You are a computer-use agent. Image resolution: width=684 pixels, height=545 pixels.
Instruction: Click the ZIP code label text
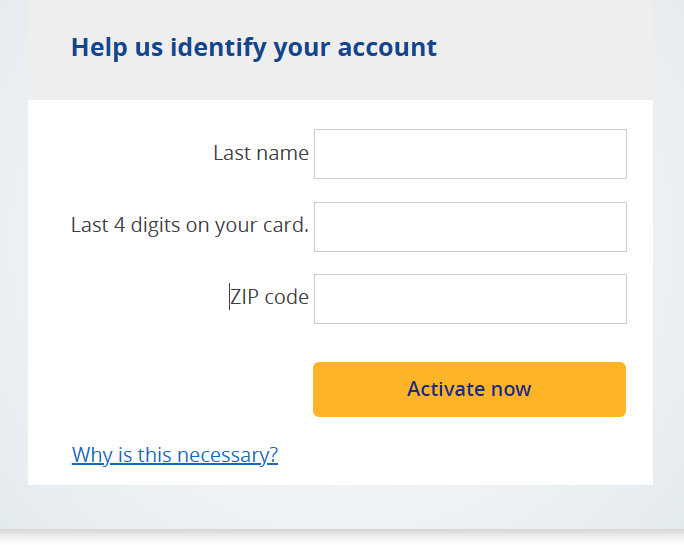click(269, 297)
